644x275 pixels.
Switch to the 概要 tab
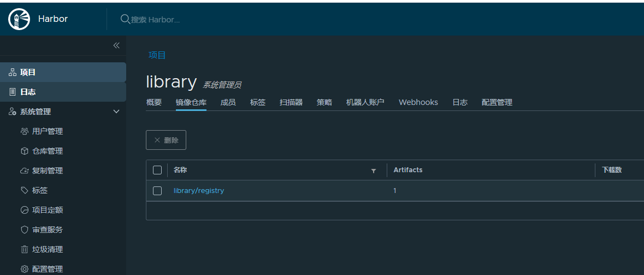(154, 102)
